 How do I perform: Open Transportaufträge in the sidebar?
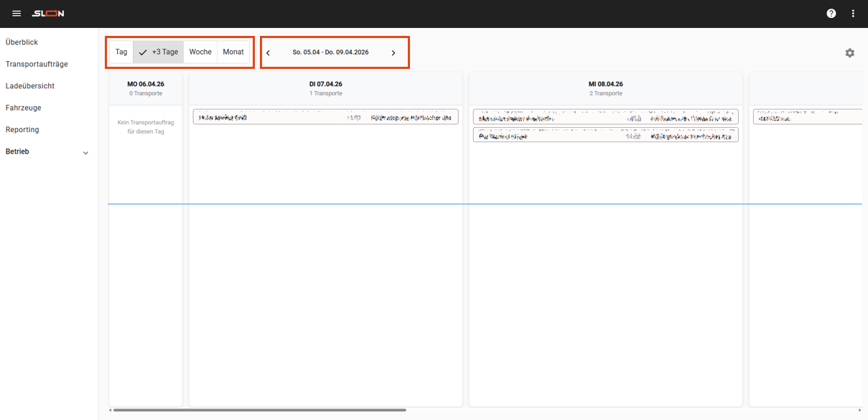pos(37,65)
